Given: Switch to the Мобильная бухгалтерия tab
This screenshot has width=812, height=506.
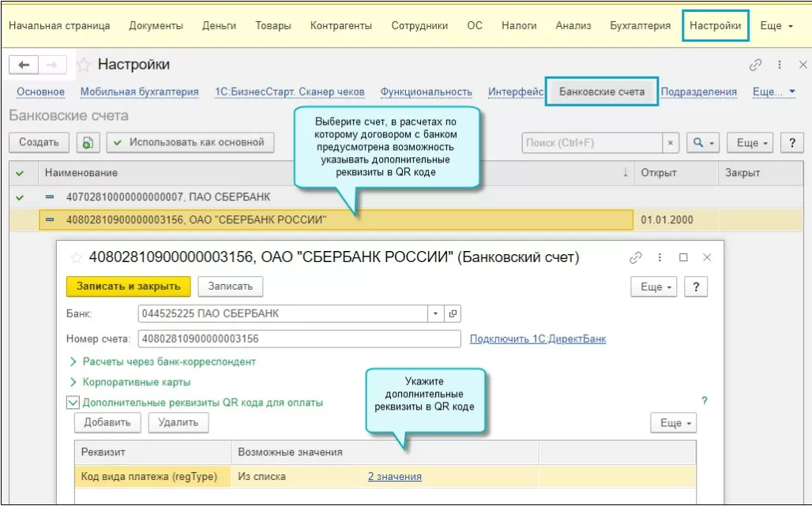Looking at the screenshot, I should pyautogui.click(x=139, y=92).
